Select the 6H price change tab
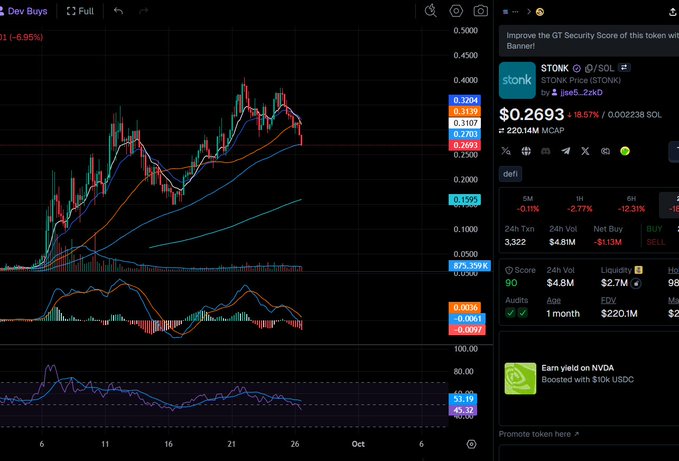 (x=631, y=204)
